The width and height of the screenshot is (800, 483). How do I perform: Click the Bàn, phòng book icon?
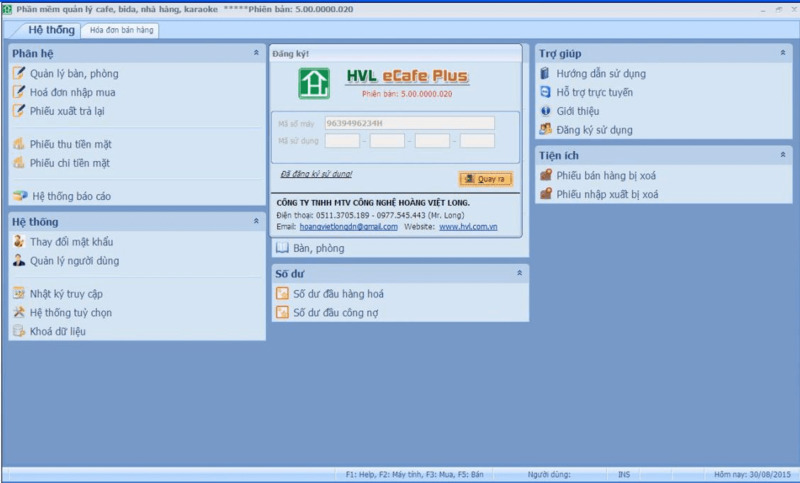click(282, 248)
